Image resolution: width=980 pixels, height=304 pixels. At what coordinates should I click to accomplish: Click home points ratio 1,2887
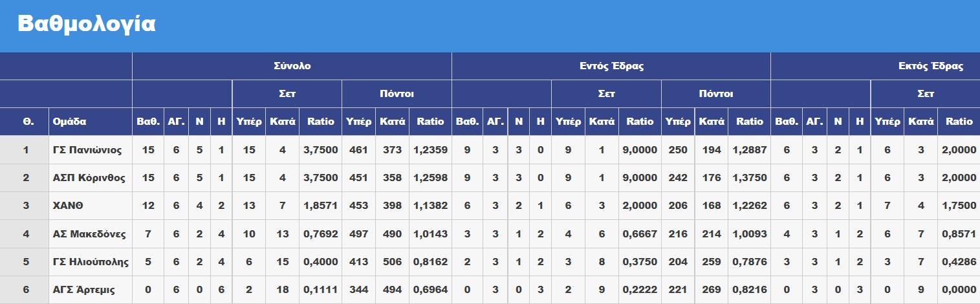(750, 150)
